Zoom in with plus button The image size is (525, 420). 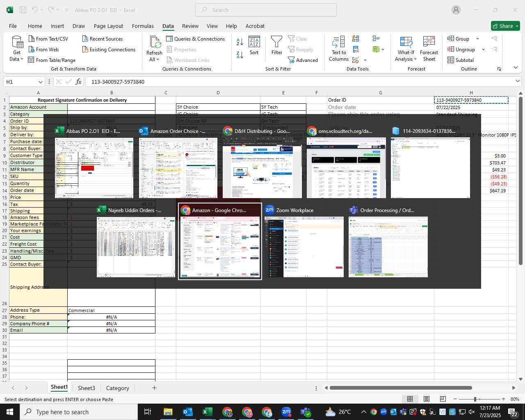(x=503, y=399)
